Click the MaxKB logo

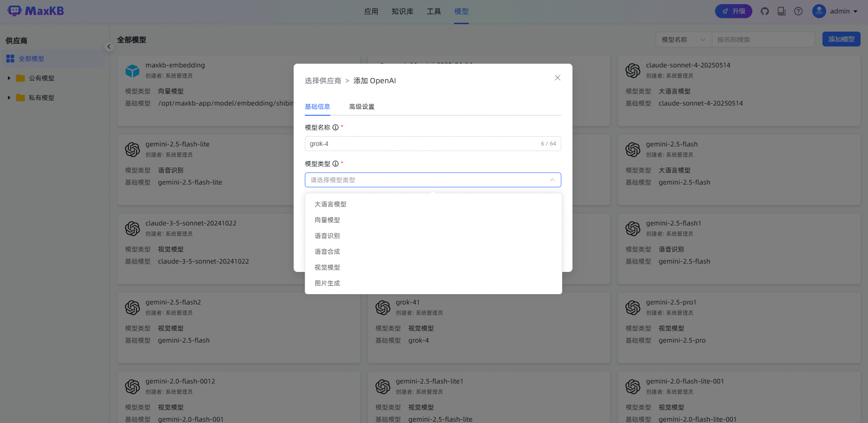coord(36,11)
